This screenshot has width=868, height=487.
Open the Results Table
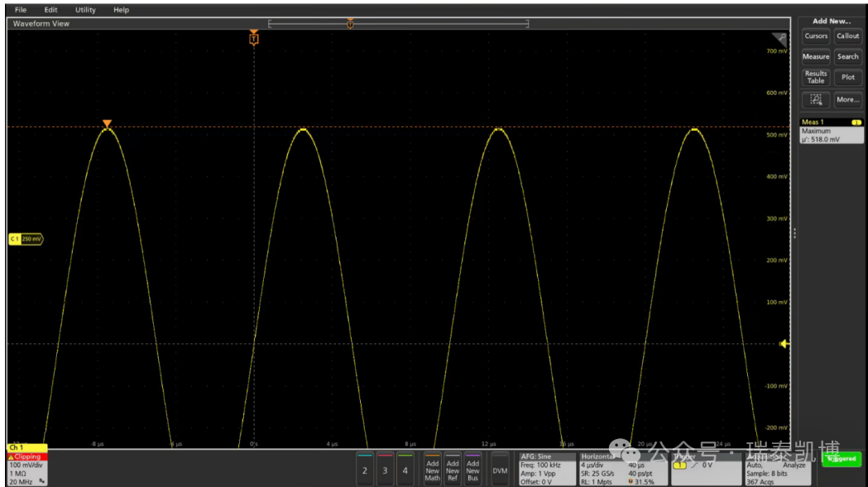[815, 78]
